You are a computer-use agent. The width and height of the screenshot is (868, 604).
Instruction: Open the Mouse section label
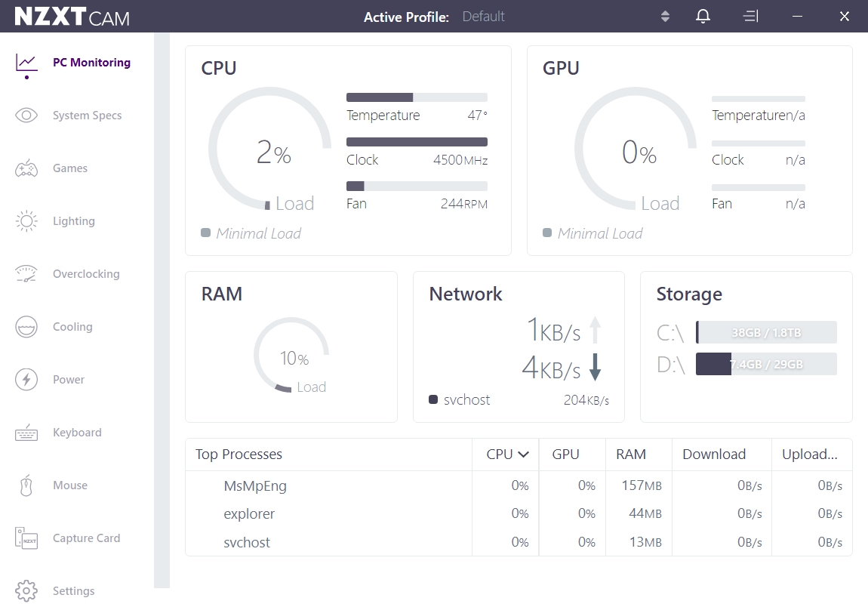[70, 485]
